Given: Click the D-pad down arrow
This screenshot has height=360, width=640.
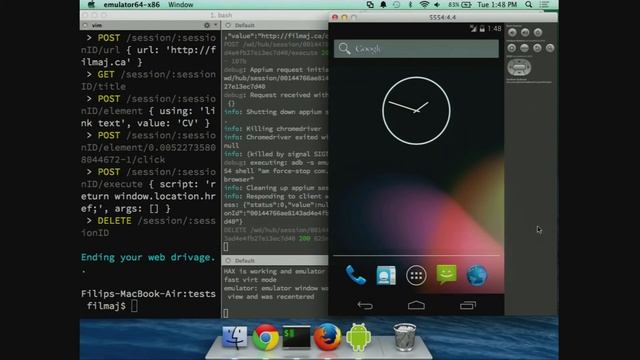Looking at the screenshot, I should pyautogui.click(x=519, y=73).
